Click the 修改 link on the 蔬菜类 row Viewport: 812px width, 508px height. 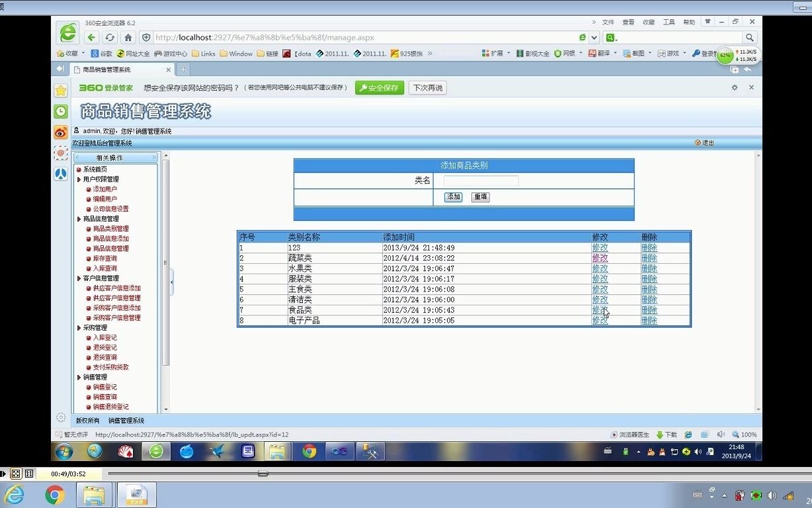(599, 258)
